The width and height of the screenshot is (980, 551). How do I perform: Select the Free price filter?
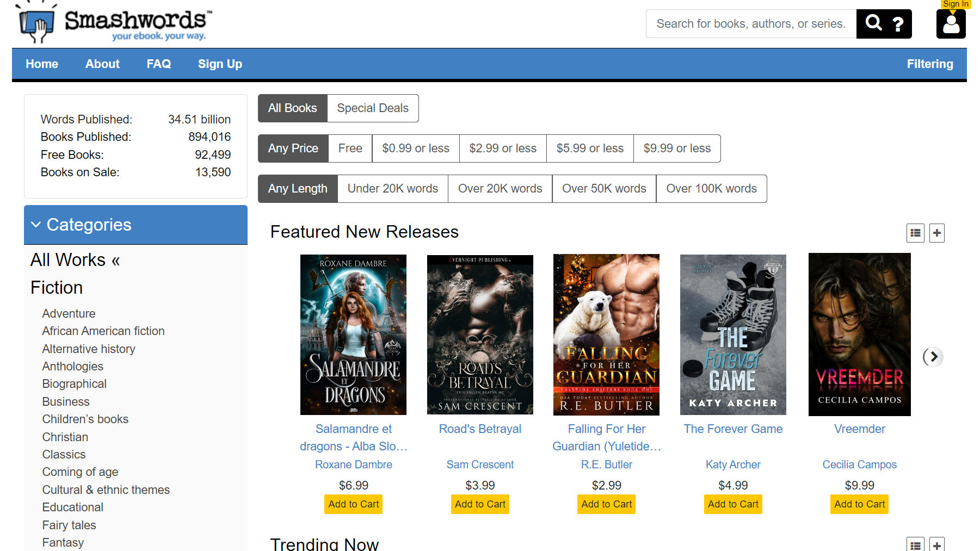tap(350, 148)
